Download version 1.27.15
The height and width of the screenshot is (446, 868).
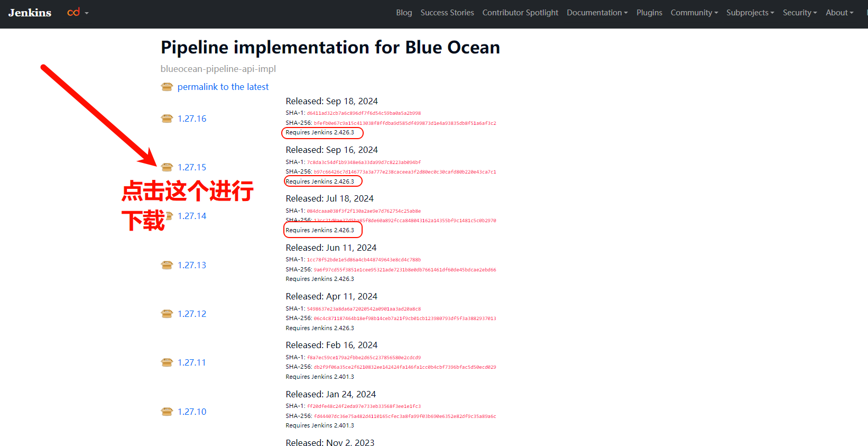192,167
